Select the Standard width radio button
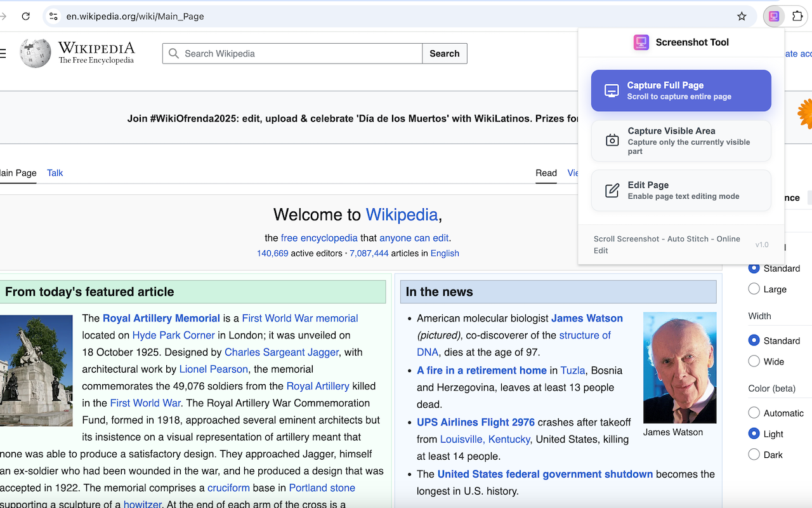 (x=754, y=340)
